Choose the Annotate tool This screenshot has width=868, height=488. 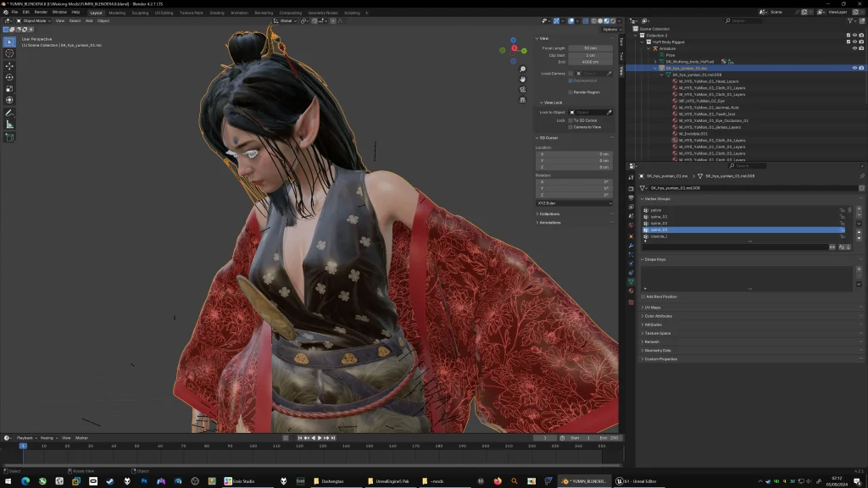[x=9, y=113]
